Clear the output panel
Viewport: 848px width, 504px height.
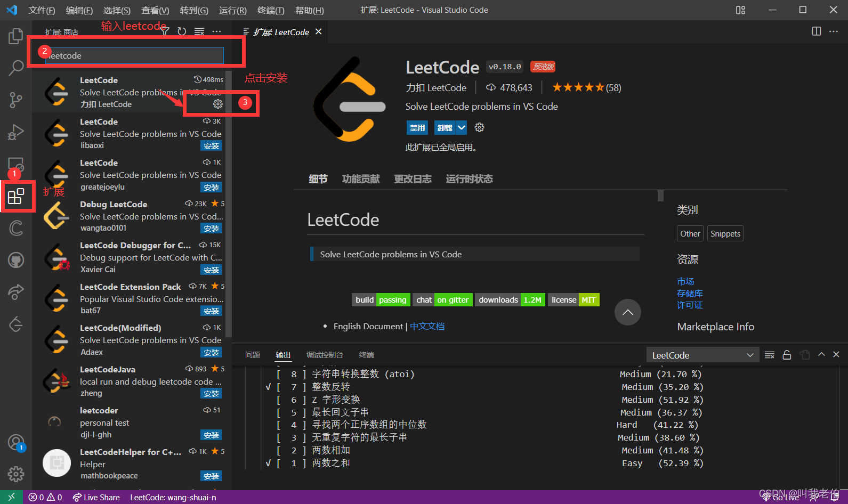click(x=770, y=355)
